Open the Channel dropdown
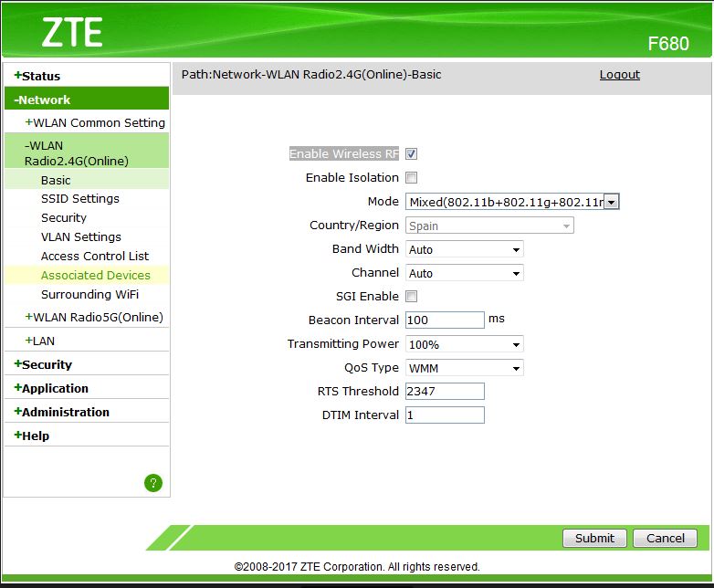Viewport: 714px width, 588px height. pyautogui.click(x=465, y=273)
